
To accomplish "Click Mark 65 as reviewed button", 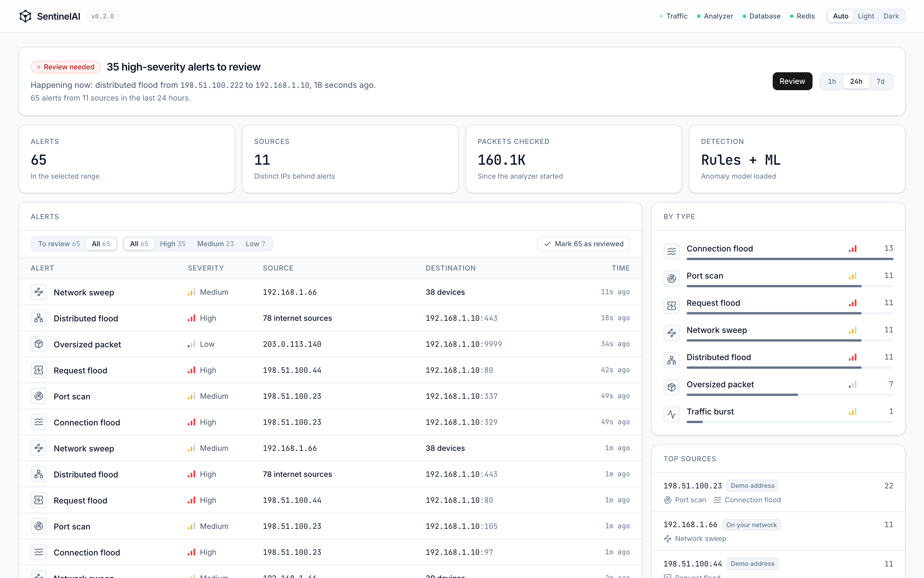I will click(583, 244).
